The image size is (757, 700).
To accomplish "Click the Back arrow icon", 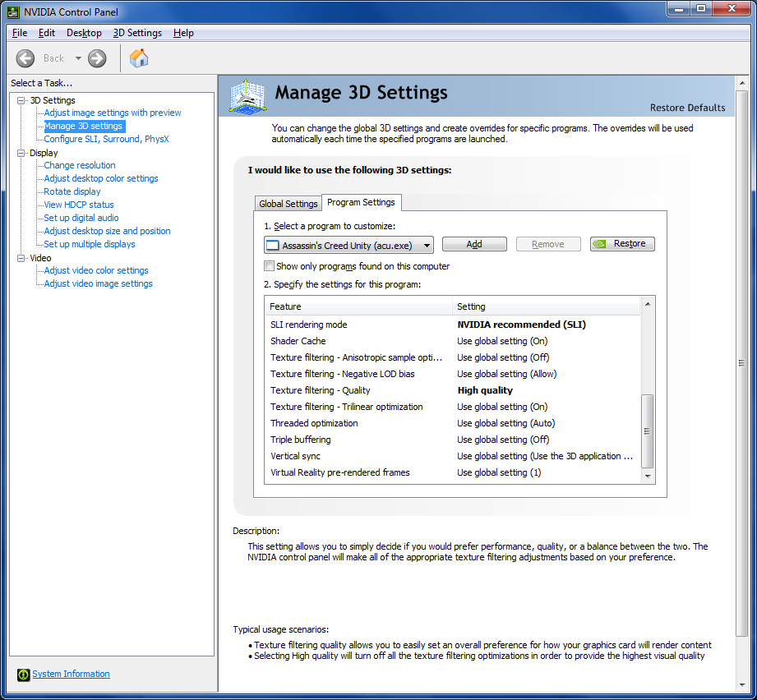I will [25, 58].
